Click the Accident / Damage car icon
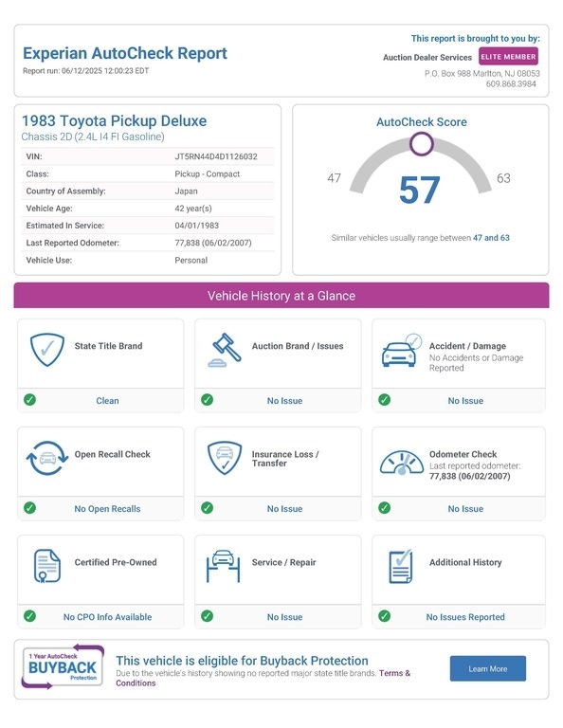 (x=402, y=351)
